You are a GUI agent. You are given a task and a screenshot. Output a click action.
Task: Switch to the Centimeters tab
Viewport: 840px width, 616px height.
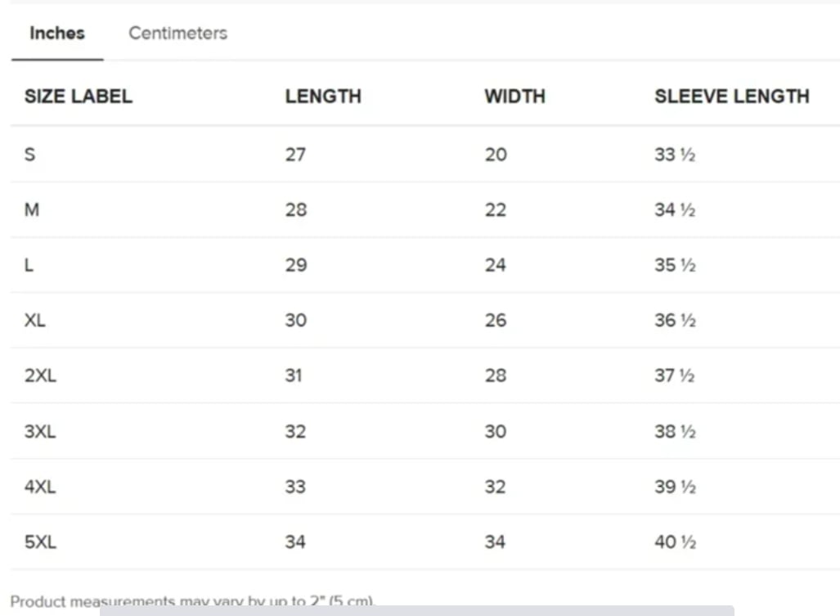tap(177, 34)
